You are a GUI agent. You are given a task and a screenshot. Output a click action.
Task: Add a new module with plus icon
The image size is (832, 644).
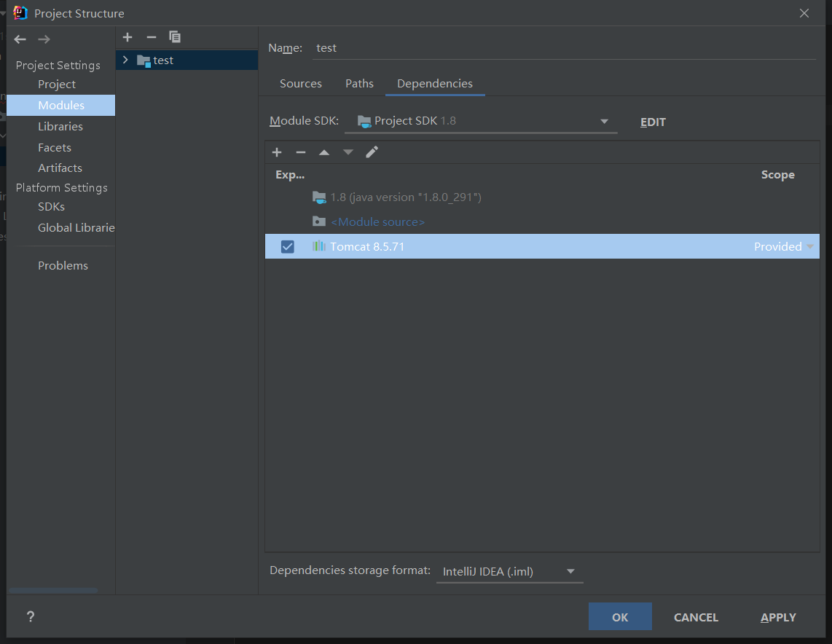tap(127, 37)
